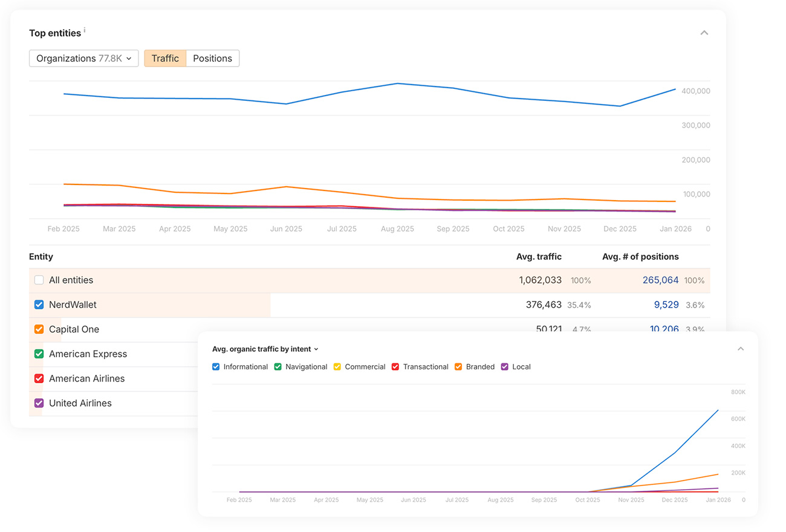This screenshot has width=786, height=532.
Task: Click the info icon beside Top entities
Action: click(x=85, y=30)
